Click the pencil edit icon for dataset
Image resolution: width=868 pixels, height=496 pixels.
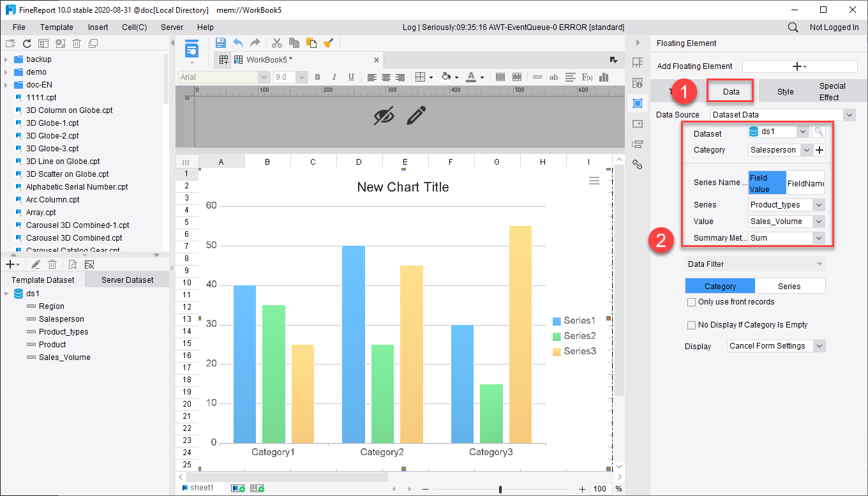pos(35,264)
